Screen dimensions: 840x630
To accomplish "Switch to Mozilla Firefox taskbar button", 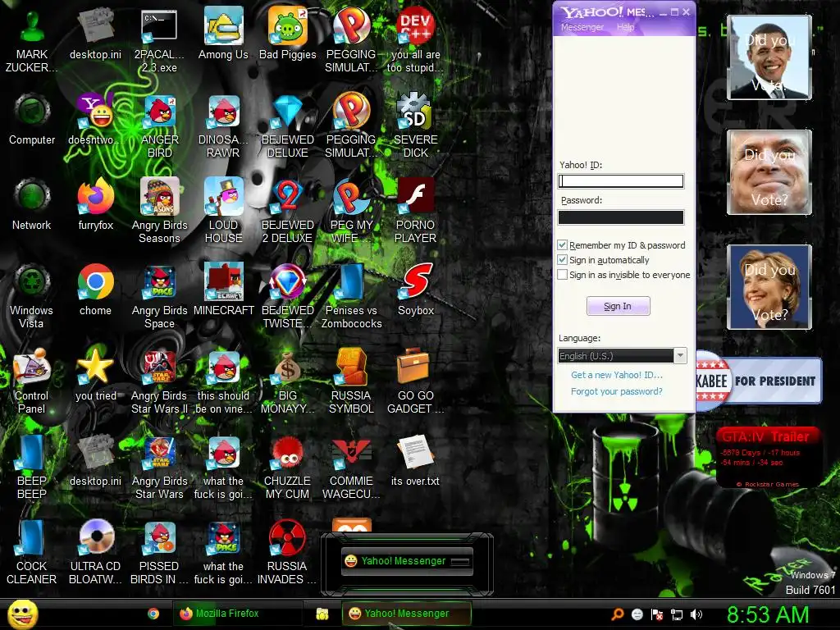I will pyautogui.click(x=237, y=614).
